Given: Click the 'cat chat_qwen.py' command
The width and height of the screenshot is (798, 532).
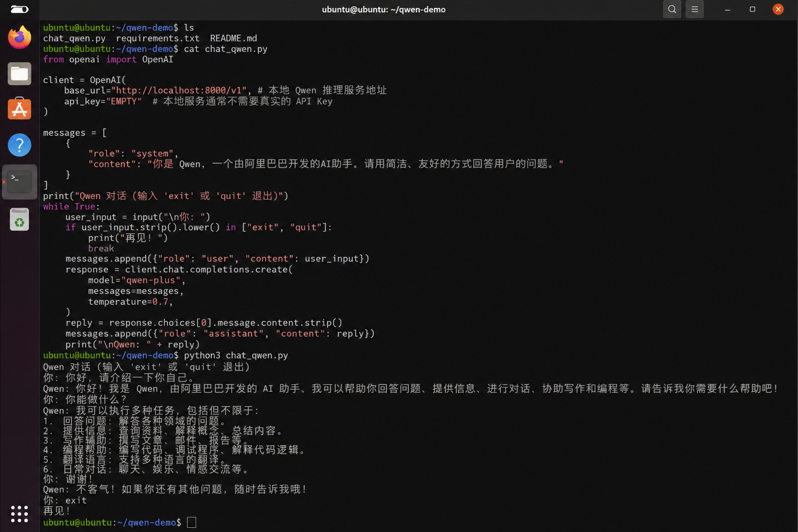Looking at the screenshot, I should 225,49.
